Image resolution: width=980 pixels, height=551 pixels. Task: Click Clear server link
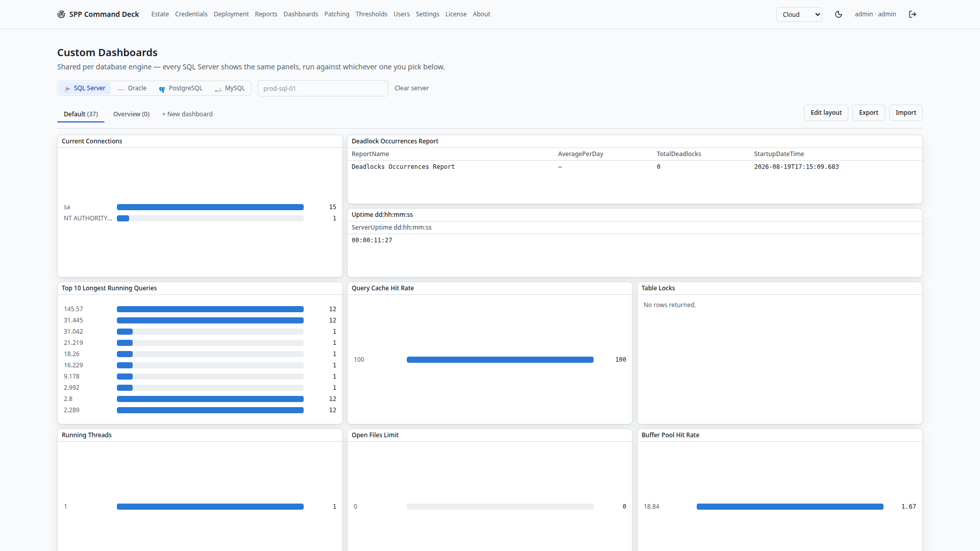coord(411,88)
